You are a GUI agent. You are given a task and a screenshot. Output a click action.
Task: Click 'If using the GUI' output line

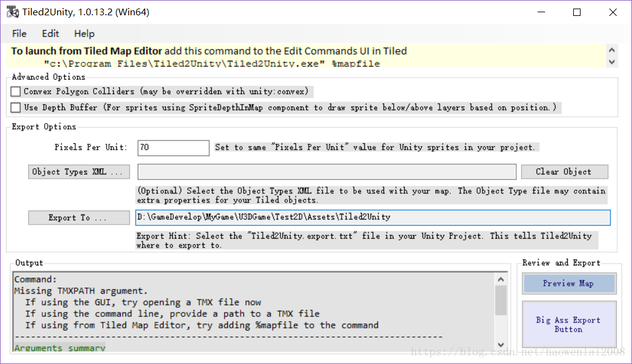pos(143,302)
